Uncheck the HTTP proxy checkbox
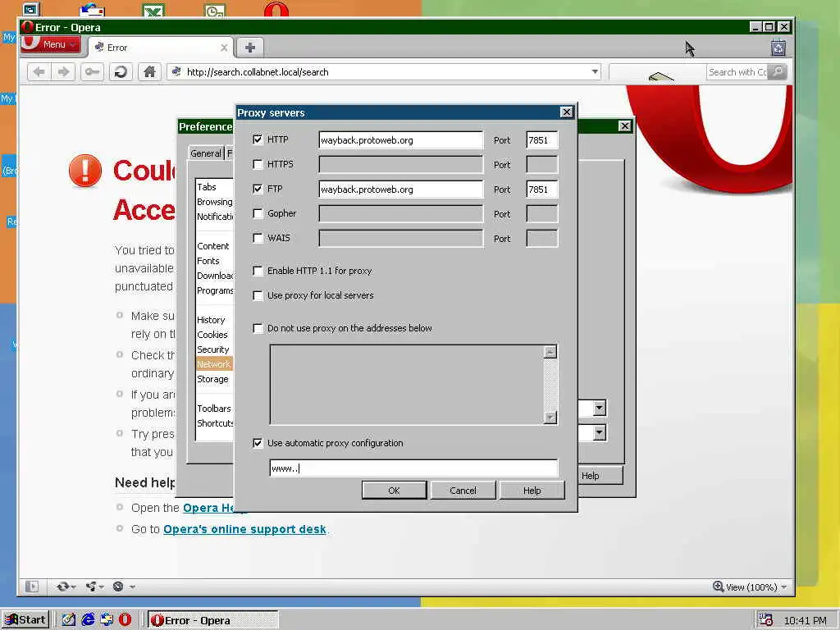This screenshot has width=840, height=630. (258, 139)
